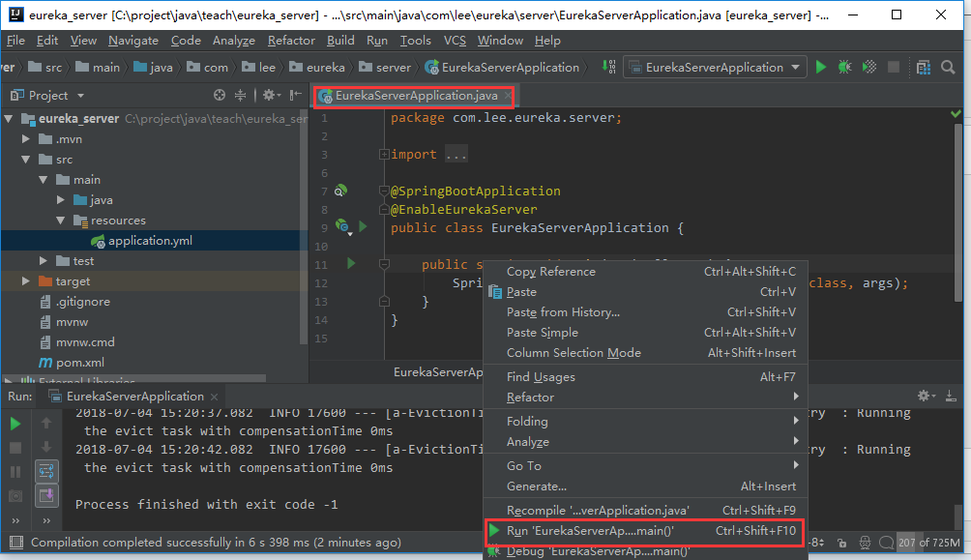Open the Hector inspector icon in the status bar

tap(866, 543)
